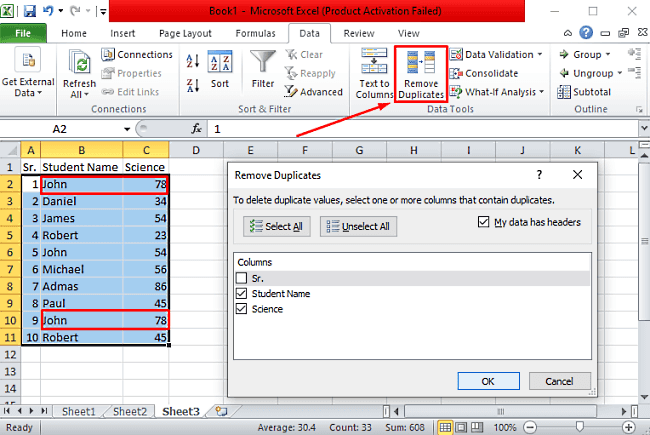
Task: Minimize the ribbon with caret icon
Action: coord(568,33)
